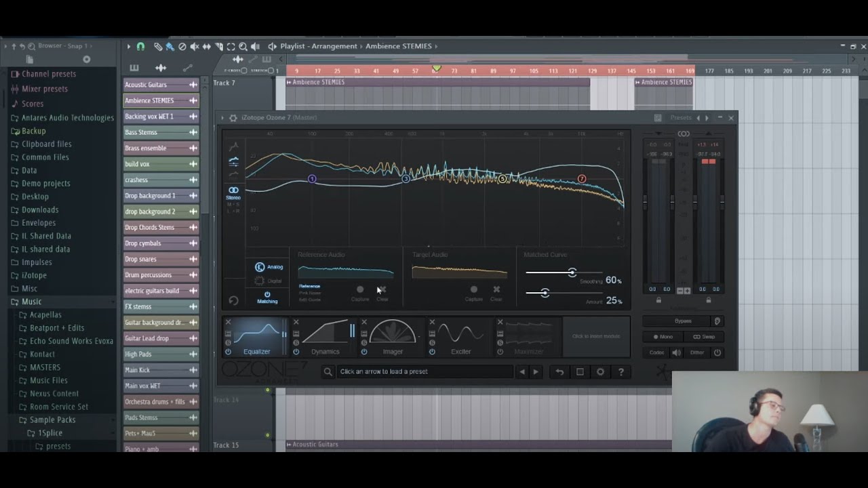Viewport: 868px width, 488px height.
Task: Toggle Imager module power
Action: click(x=364, y=352)
